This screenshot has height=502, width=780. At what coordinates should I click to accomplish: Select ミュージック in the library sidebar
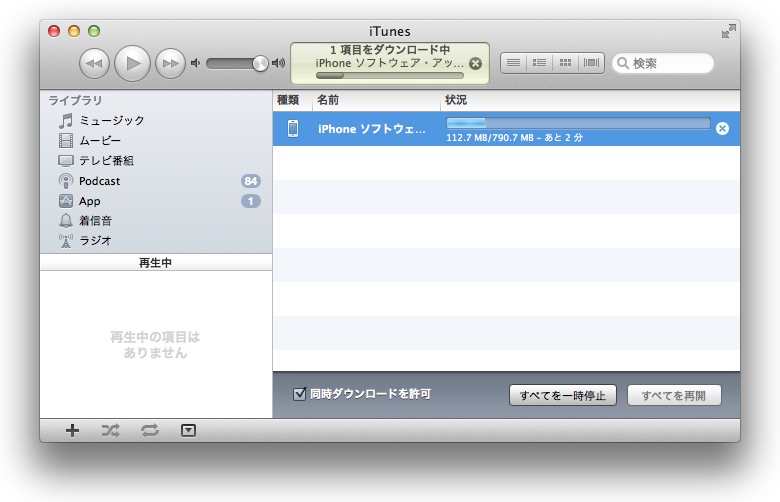(x=111, y=120)
